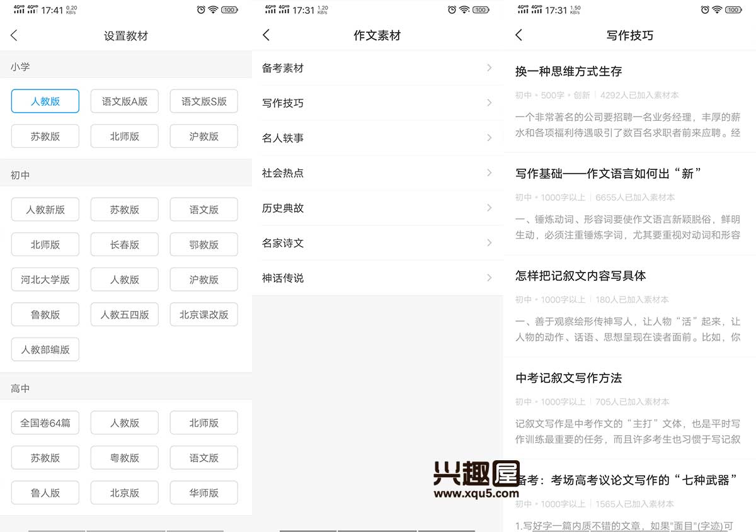Select 沪教版 in the 初中 section
This screenshot has height=532, width=756.
point(204,280)
